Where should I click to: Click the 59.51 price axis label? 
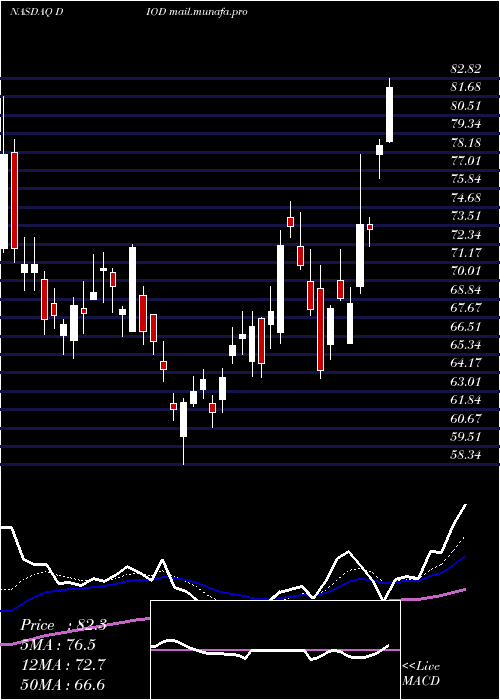(466, 438)
